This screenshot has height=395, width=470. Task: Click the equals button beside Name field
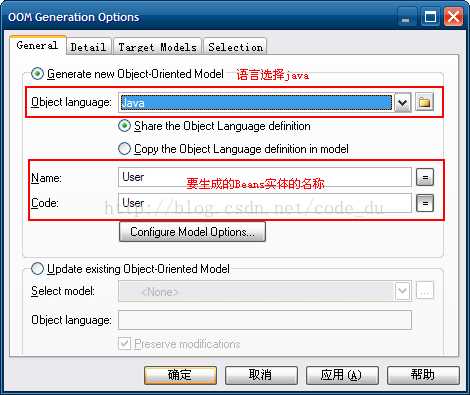click(425, 177)
